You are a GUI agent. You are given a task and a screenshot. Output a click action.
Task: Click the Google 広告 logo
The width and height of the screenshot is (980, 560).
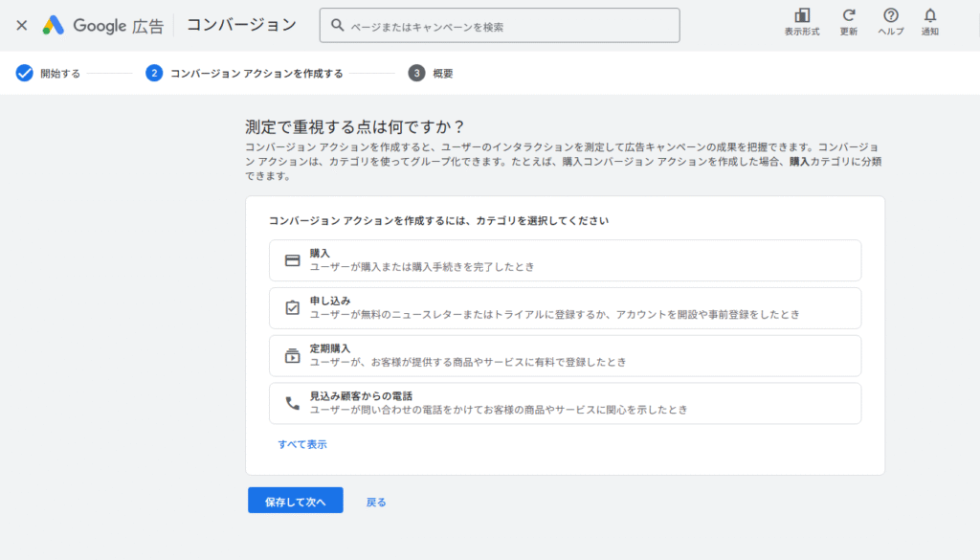coord(101,25)
